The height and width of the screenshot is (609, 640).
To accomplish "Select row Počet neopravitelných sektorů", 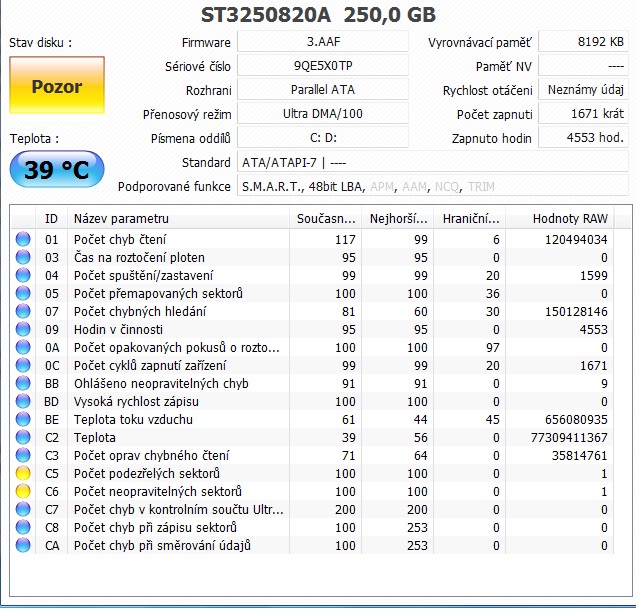I will pos(312,491).
